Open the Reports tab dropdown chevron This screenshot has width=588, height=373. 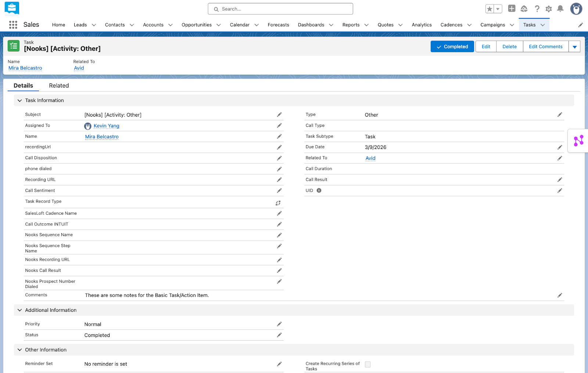pos(366,25)
